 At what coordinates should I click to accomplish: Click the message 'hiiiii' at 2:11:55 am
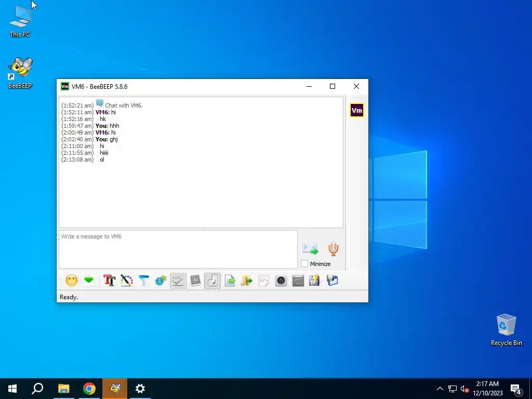point(104,153)
